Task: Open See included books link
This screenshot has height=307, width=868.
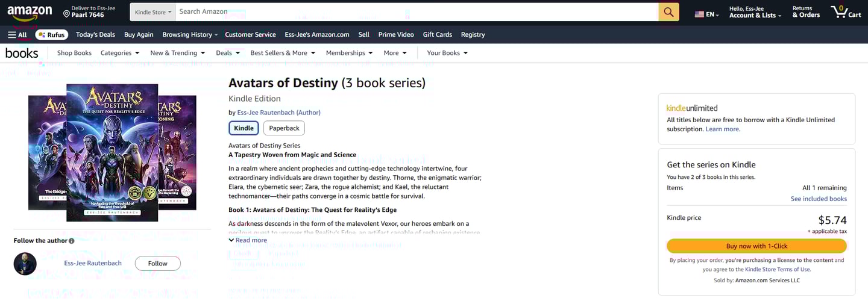Action: (819, 199)
